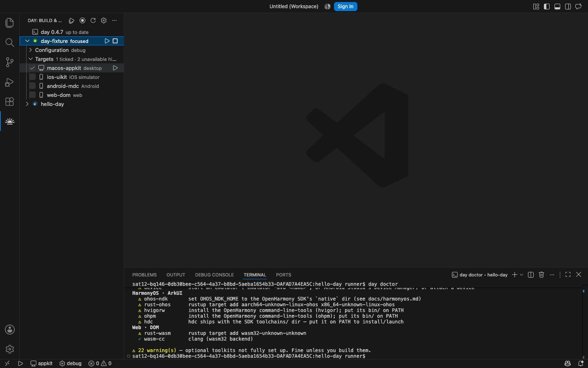Switch to the Ports tab
588x368 pixels.
tap(283, 275)
